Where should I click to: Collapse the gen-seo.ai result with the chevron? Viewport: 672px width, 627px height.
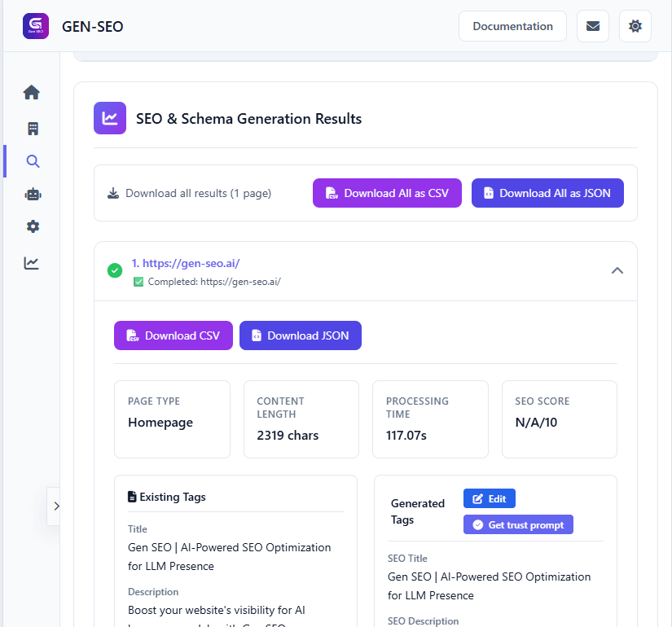click(617, 270)
